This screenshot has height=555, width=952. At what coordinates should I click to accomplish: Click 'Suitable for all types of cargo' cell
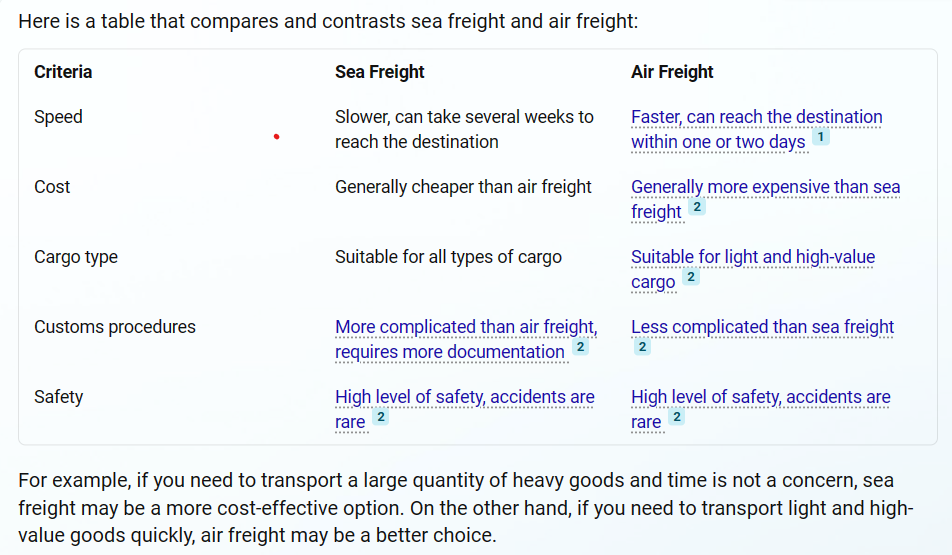coord(448,257)
